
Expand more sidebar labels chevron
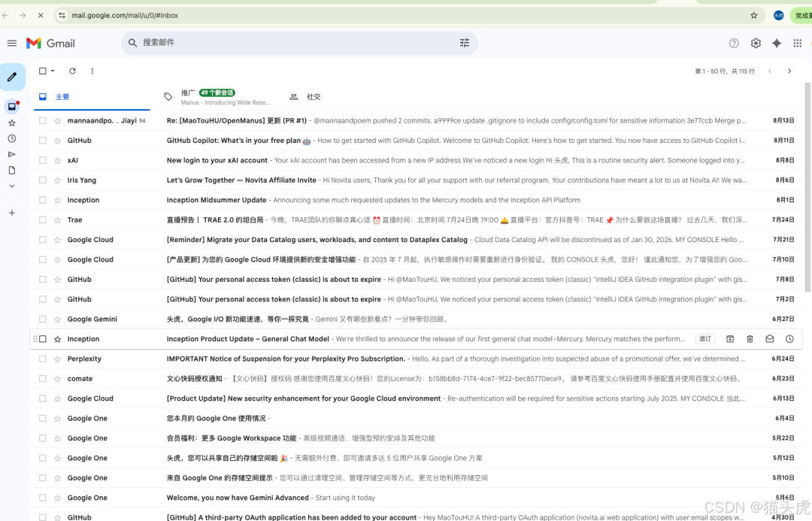(x=12, y=186)
